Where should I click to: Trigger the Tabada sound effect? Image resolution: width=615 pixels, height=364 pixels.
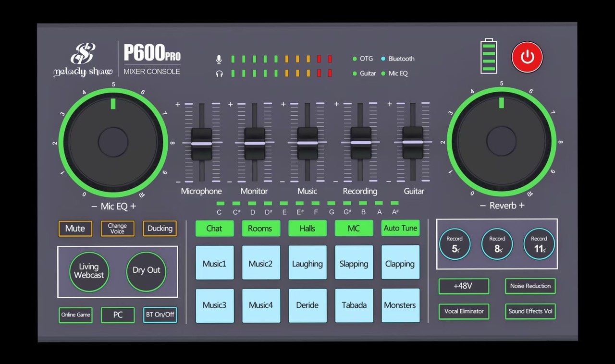[354, 305]
